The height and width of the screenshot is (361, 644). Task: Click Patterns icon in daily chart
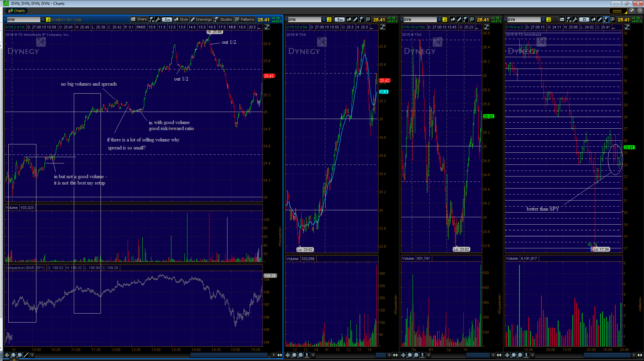613,20
